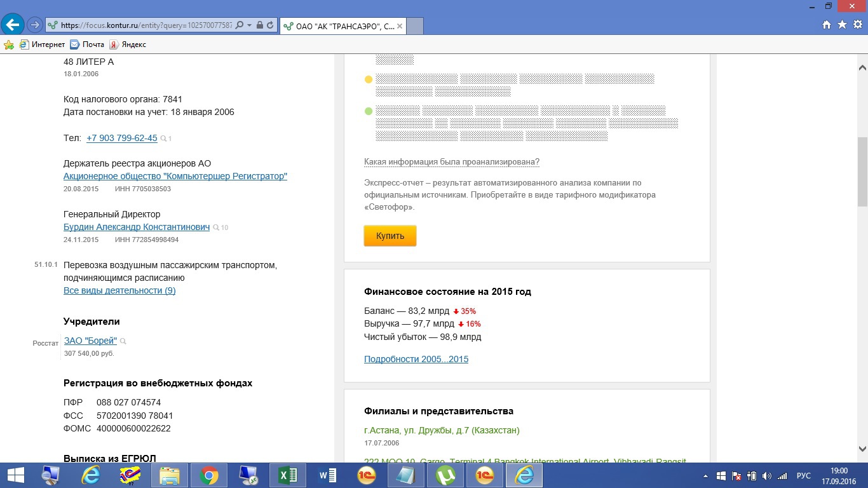Open Бурдин Александр Константинович profile link
The image size is (868, 488).
click(x=137, y=227)
